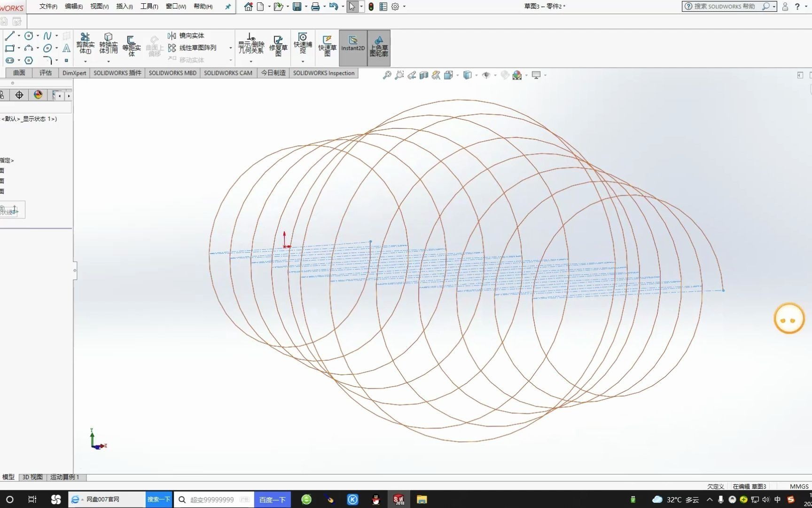Activate the Trim Entities tool
Screen dimensions: 812x508
point(86,45)
